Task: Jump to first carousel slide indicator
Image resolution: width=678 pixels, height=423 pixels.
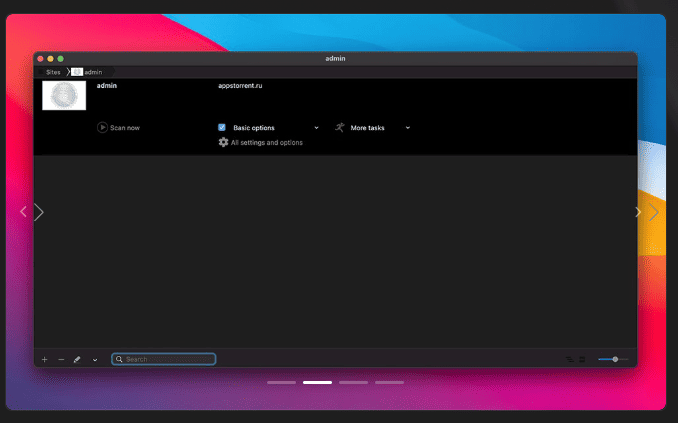Action: [281, 382]
